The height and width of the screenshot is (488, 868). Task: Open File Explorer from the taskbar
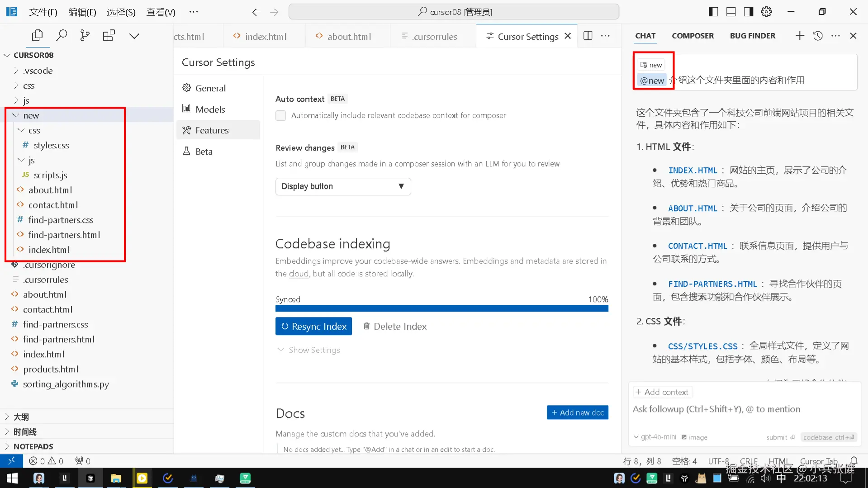click(116, 478)
